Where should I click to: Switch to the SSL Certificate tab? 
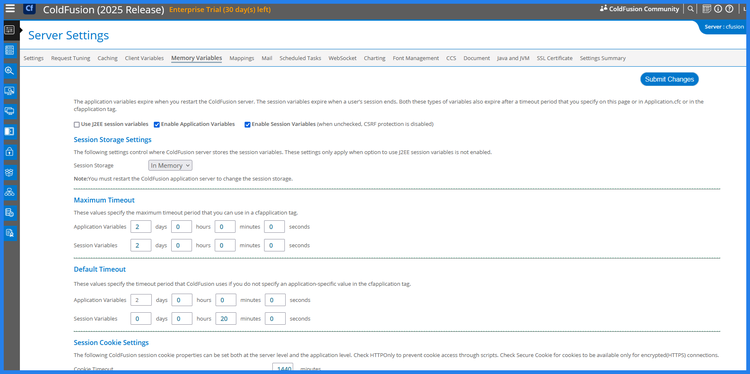tap(554, 58)
